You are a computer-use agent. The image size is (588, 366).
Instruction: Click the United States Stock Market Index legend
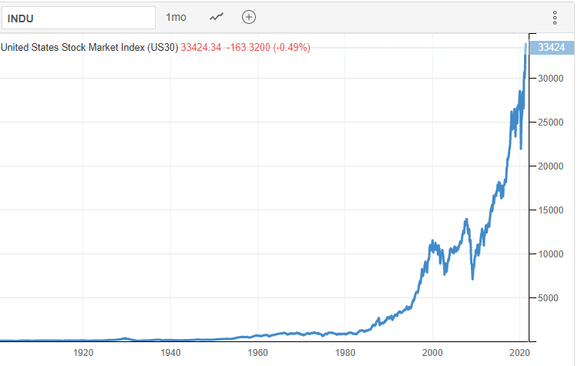[x=89, y=48]
